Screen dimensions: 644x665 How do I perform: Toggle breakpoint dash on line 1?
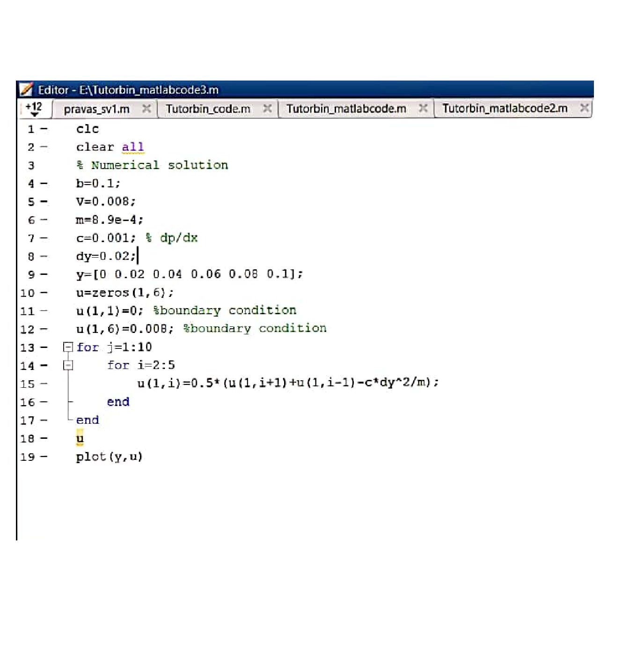(x=44, y=129)
